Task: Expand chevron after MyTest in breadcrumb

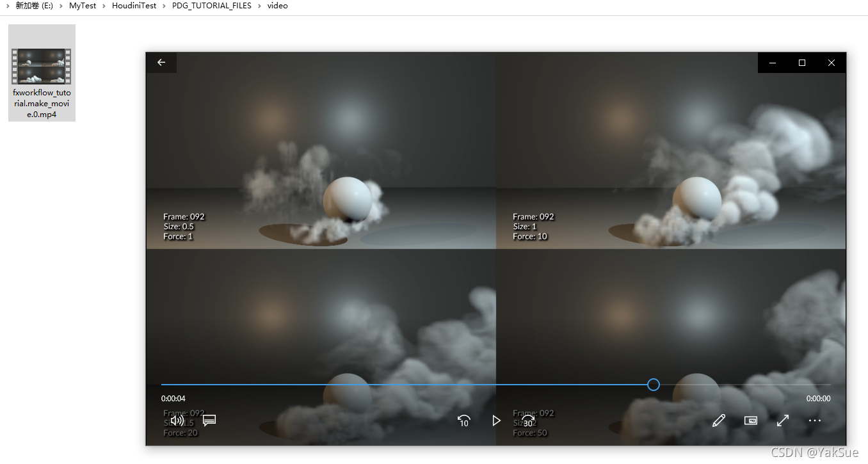Action: click(x=104, y=6)
